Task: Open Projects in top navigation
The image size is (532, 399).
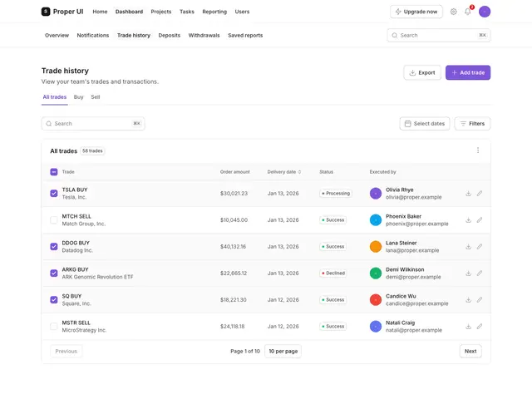Action: pyautogui.click(x=160, y=12)
